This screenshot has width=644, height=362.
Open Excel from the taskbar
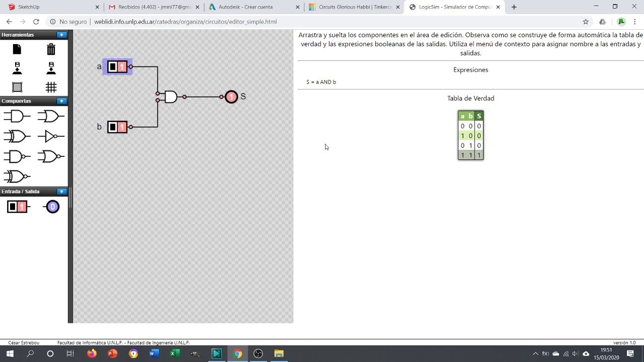pyautogui.click(x=175, y=353)
